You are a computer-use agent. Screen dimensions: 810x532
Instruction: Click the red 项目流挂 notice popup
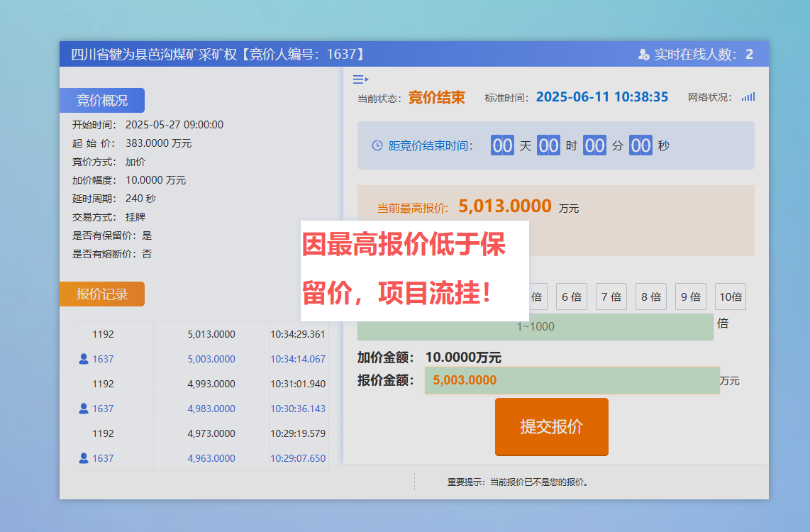click(414, 270)
